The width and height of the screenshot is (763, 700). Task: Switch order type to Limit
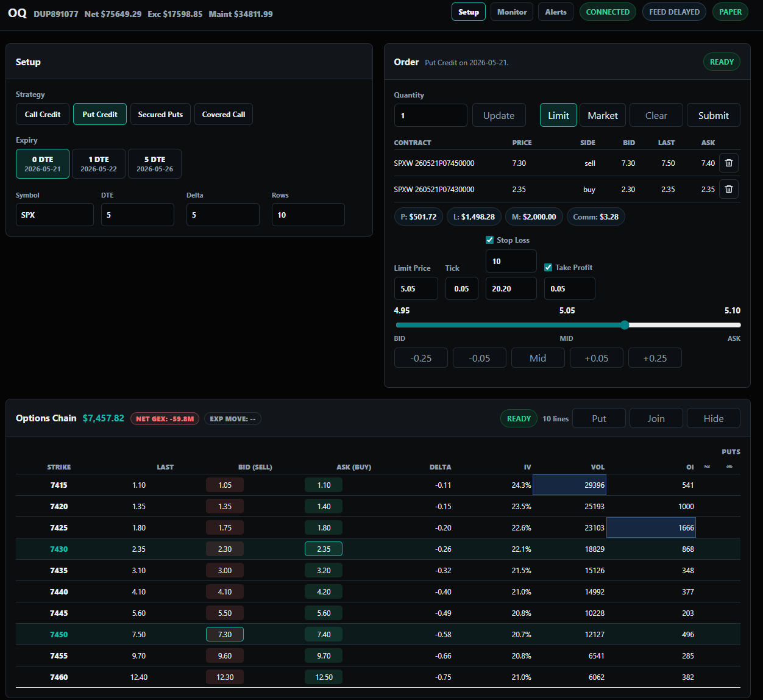coord(558,115)
